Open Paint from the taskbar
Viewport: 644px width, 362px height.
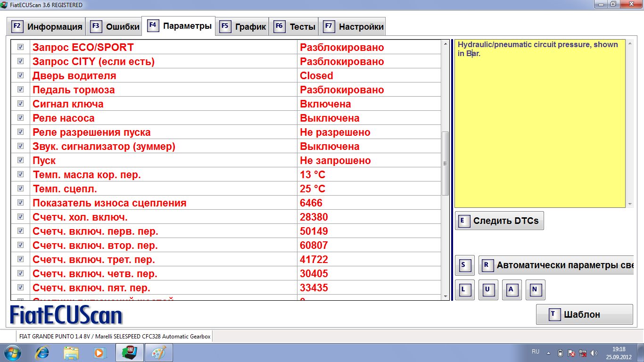[x=159, y=352]
